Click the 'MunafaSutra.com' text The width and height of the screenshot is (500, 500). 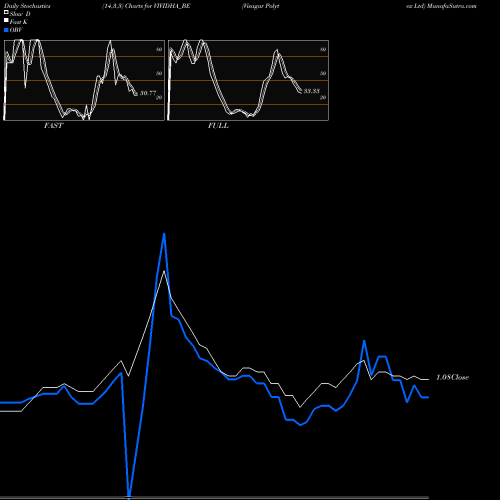click(x=452, y=6)
